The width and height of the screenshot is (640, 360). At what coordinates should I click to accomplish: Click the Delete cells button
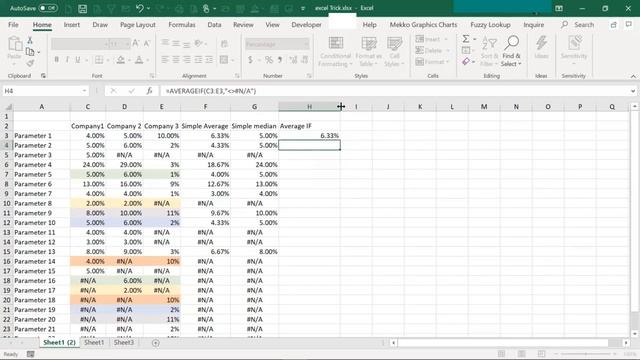point(432,50)
